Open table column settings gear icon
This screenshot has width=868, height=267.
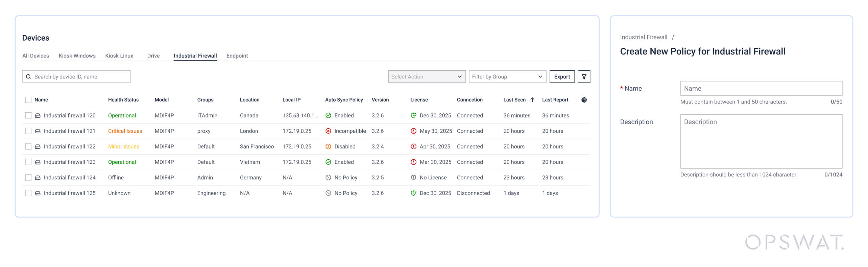click(x=584, y=100)
